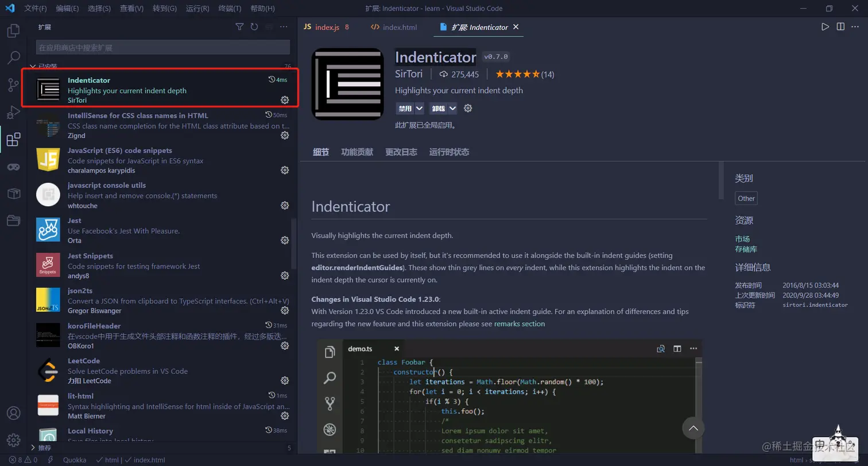Viewport: 868px width, 466px height.
Task: Open the 查看(V) menu
Action: [x=132, y=9]
